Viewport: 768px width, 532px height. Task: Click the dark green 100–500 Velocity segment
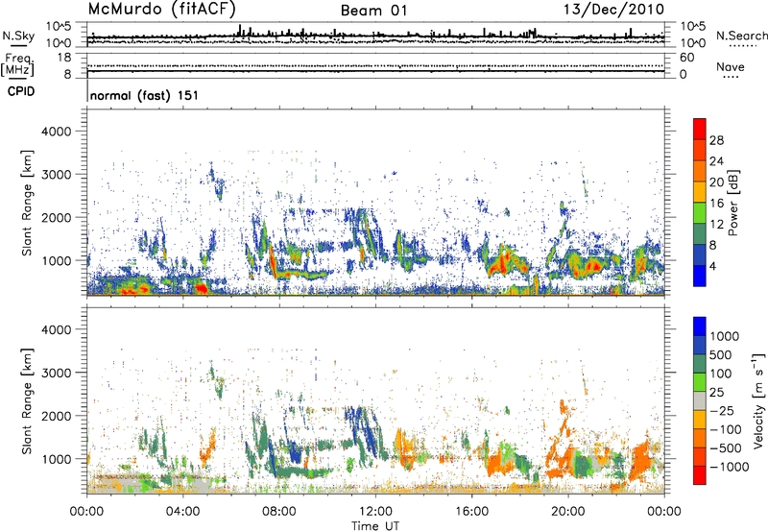(x=700, y=364)
